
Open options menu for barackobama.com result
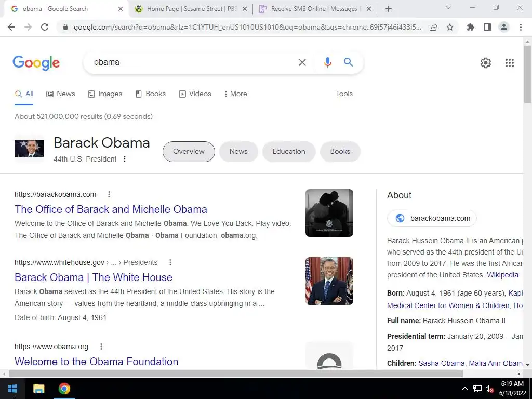(x=109, y=194)
